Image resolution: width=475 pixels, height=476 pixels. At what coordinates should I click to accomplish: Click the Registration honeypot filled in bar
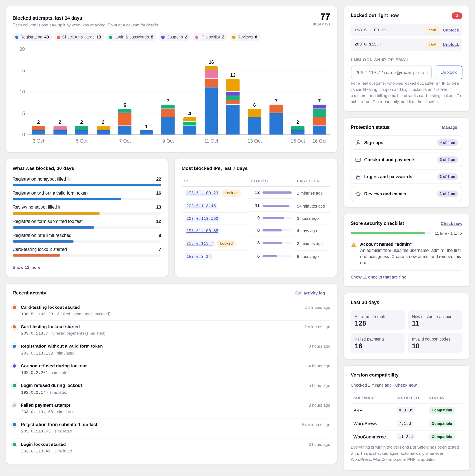coord(87,185)
